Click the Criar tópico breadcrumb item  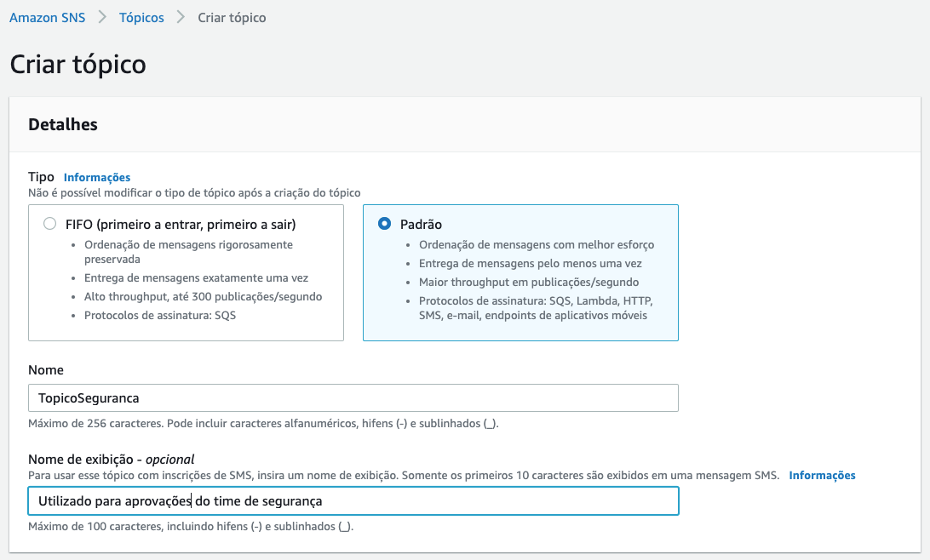[232, 18]
